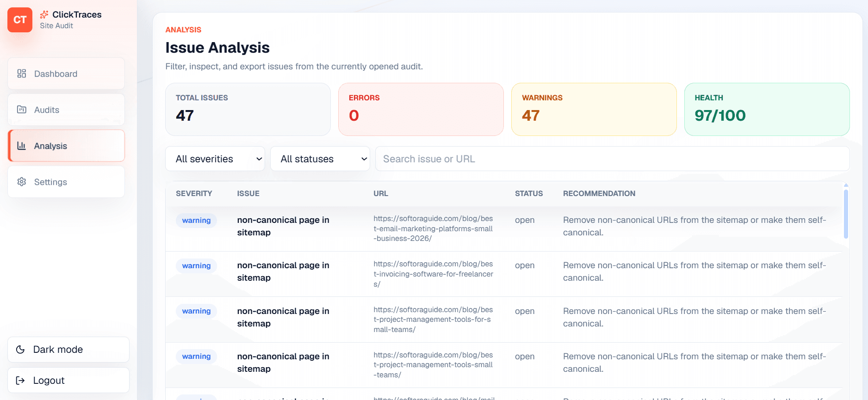Click the Settings gear icon
This screenshot has height=400, width=868.
[x=22, y=182]
